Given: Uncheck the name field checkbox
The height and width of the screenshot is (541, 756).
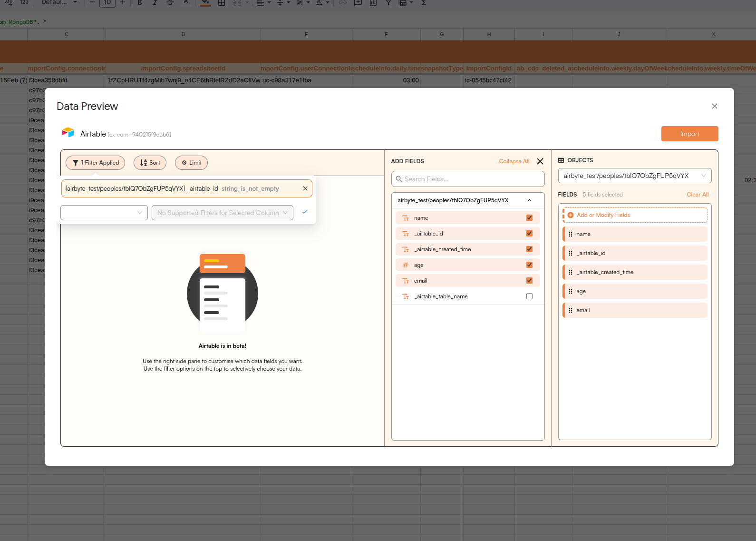Looking at the screenshot, I should pyautogui.click(x=529, y=218).
